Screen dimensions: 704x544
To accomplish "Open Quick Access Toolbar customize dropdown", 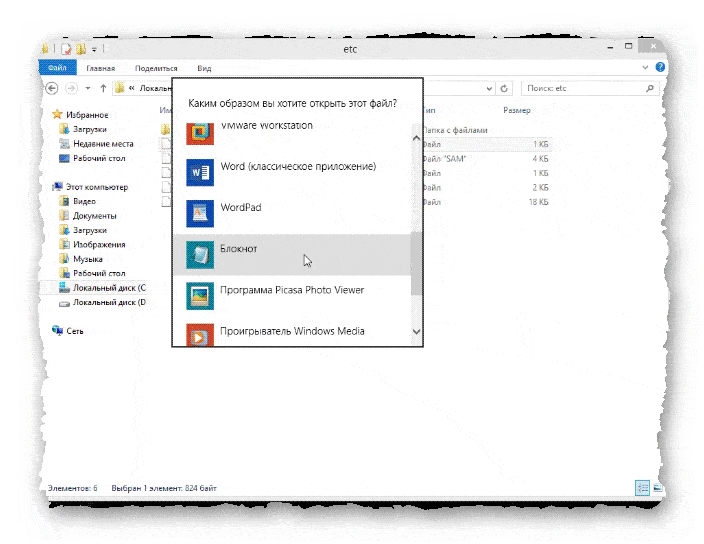I will click(94, 49).
